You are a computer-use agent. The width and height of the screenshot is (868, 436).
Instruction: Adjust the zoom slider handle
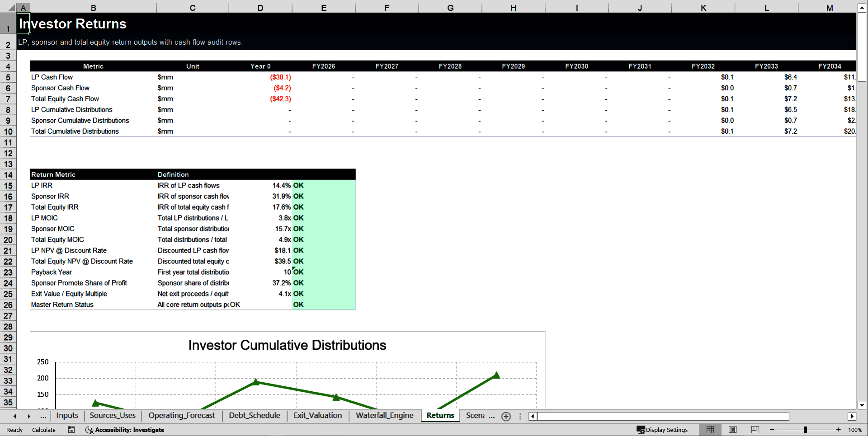pyautogui.click(x=806, y=430)
